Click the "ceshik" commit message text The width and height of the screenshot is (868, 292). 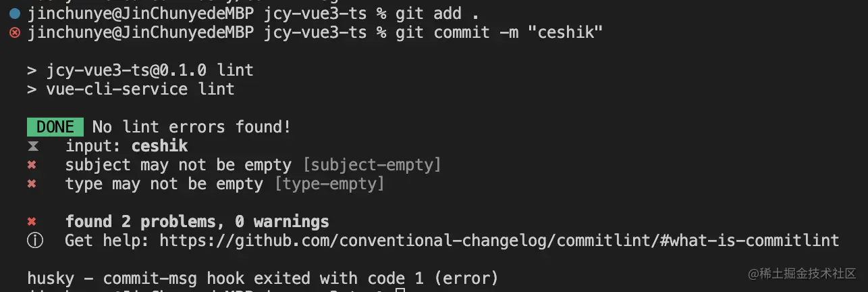point(564,32)
